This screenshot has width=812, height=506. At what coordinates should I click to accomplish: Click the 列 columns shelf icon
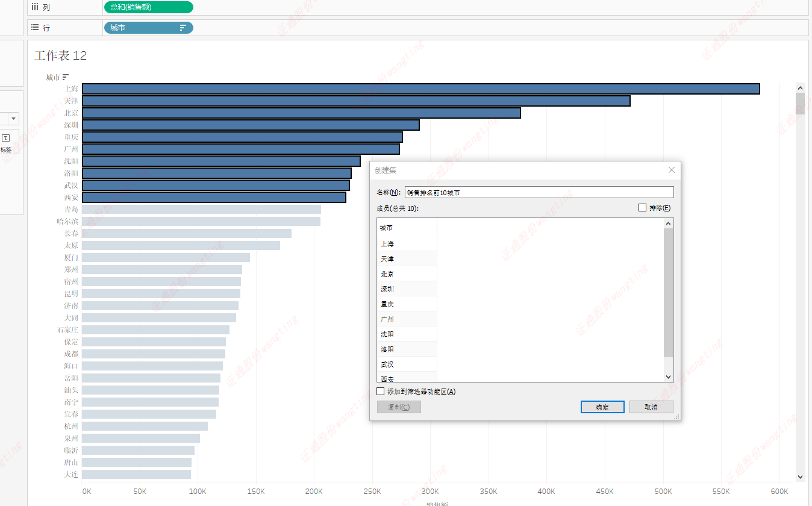(35, 7)
